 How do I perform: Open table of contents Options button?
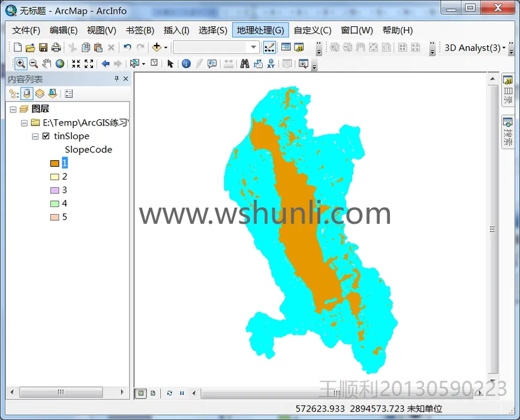(x=68, y=94)
